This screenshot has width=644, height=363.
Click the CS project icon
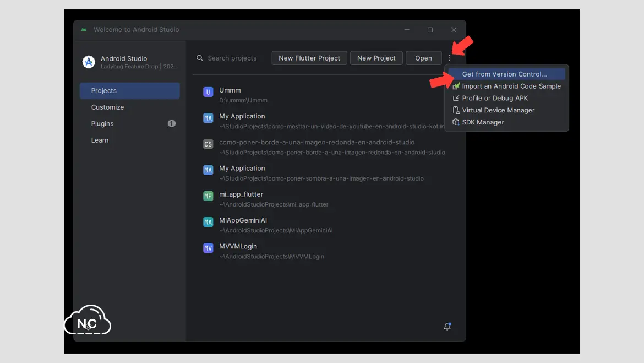coord(208,144)
